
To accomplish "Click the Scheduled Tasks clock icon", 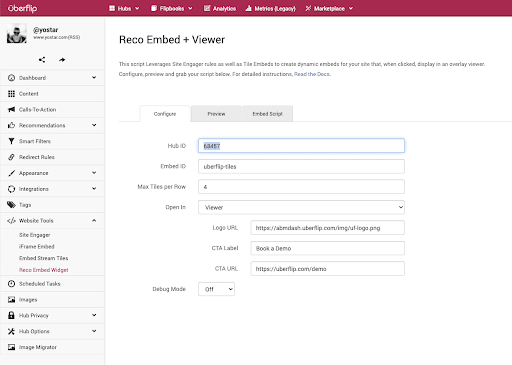I will pos(11,284).
